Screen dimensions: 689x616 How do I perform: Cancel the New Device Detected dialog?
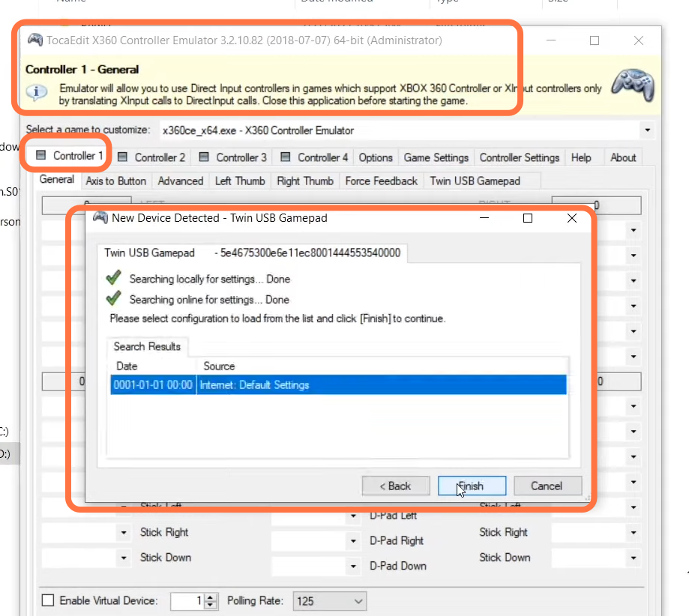click(x=547, y=486)
